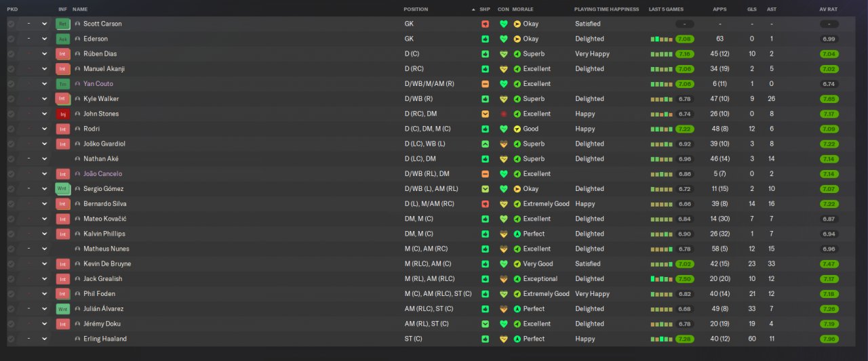Viewport: 868px width, 361px height.
Task: Sort by the Last 5 Games header
Action: coord(666,9)
